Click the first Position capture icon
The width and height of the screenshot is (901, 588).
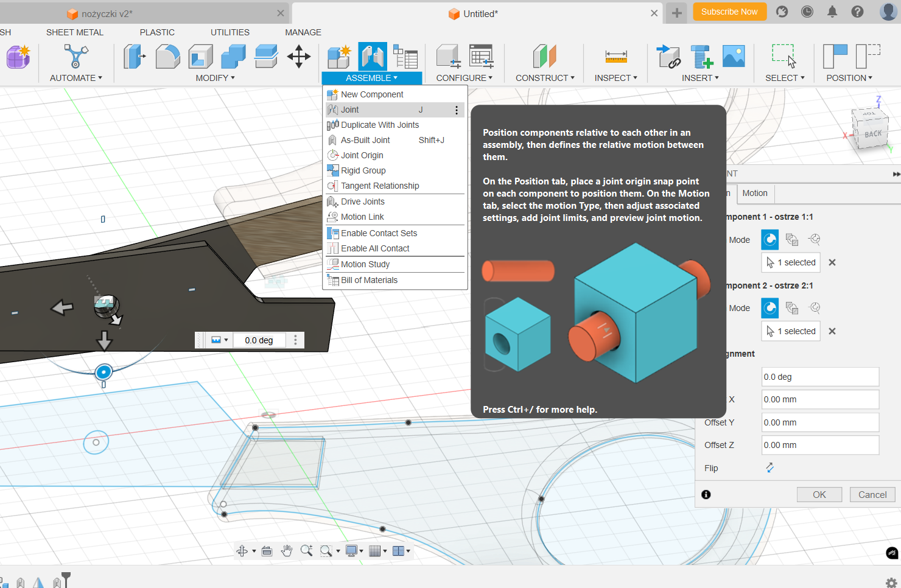point(835,57)
